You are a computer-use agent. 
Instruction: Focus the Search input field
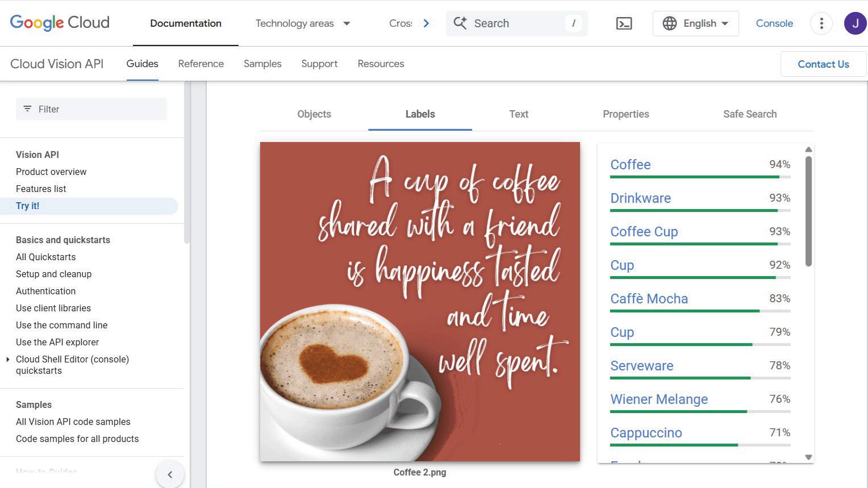[517, 23]
